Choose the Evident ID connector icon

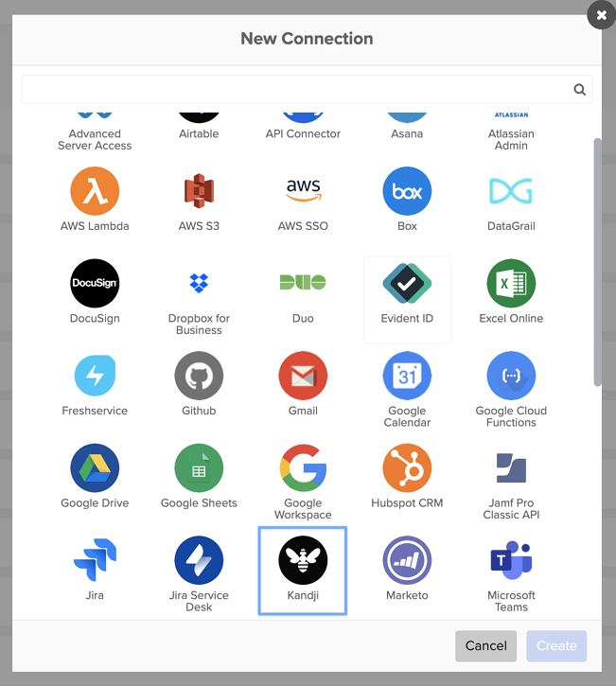407,284
